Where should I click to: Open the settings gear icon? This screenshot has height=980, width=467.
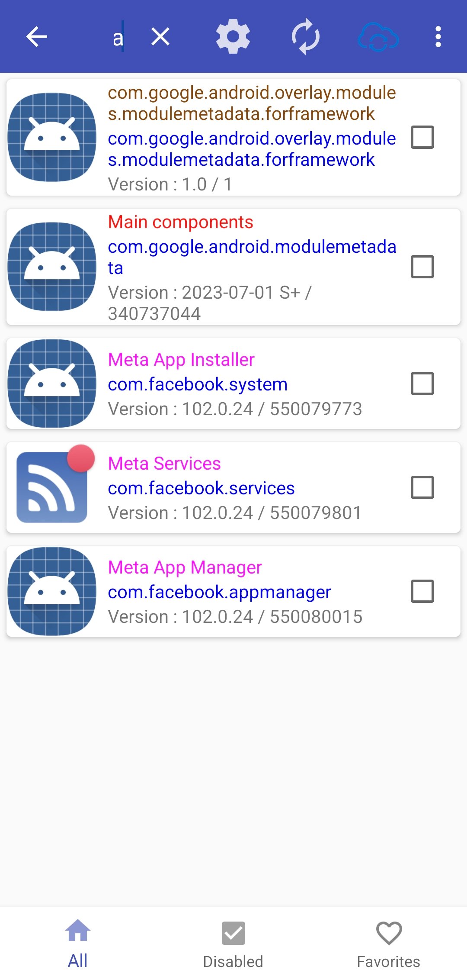click(233, 36)
